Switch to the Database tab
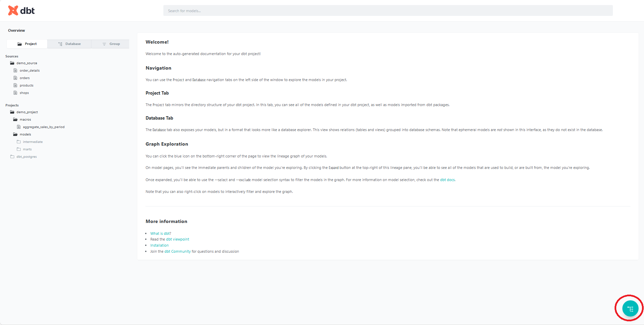Image resolution: width=644 pixels, height=325 pixels. point(69,44)
